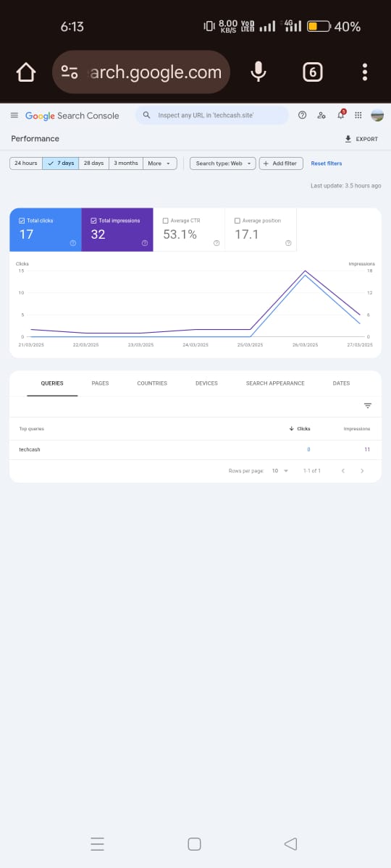Switch to the Pages tab
This screenshot has height=868, width=391.
coord(100,383)
